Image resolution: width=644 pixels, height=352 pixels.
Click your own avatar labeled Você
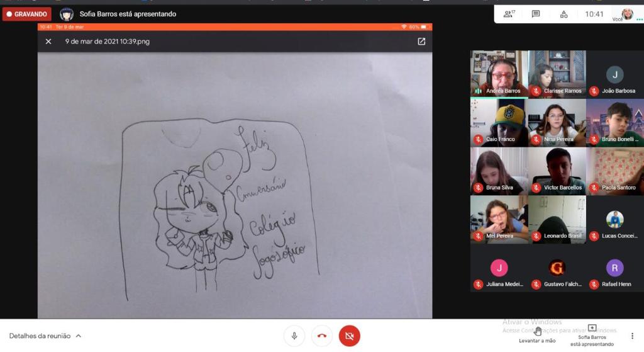pyautogui.click(x=627, y=14)
